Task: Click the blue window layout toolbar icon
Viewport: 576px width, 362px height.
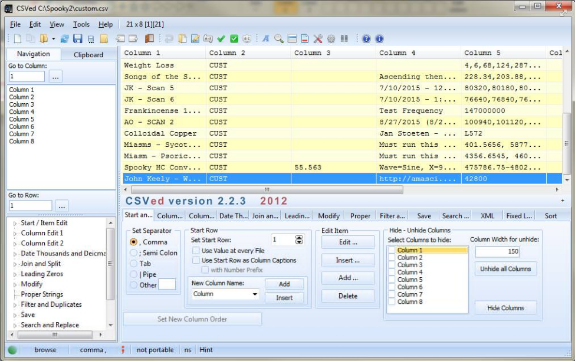Action: tap(292, 39)
